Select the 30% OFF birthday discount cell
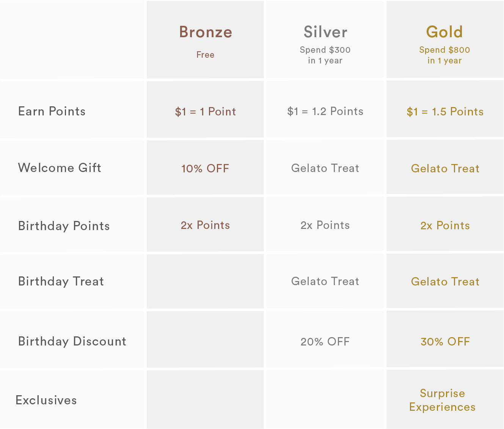Image resolution: width=504 pixels, height=429 pixels. 445,342
